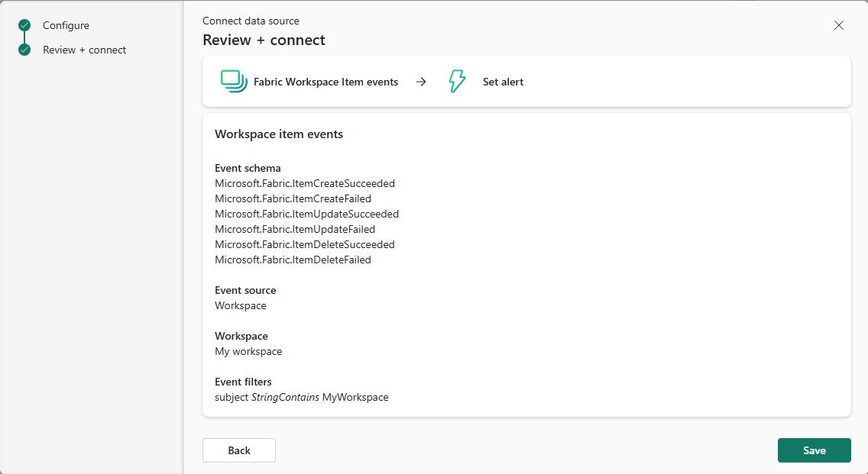This screenshot has height=474, width=868.
Task: Select the Set alert label
Action: click(503, 82)
